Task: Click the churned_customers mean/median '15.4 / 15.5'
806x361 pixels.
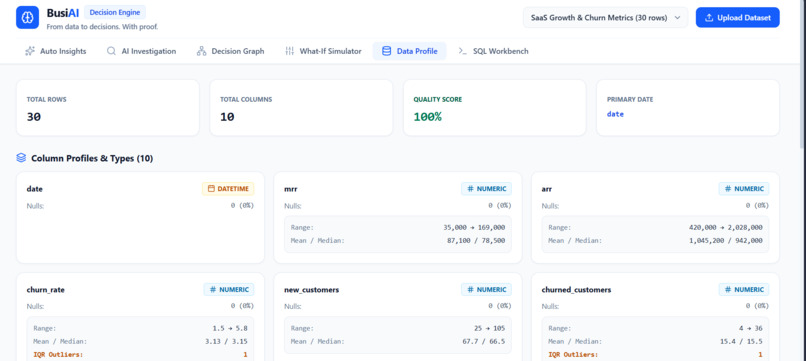Action: coord(741,341)
